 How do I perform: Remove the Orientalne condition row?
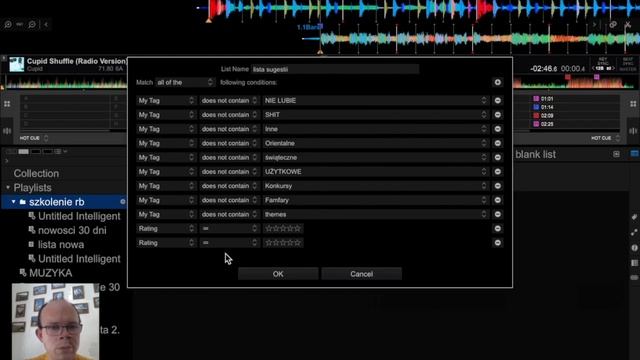tap(498, 143)
